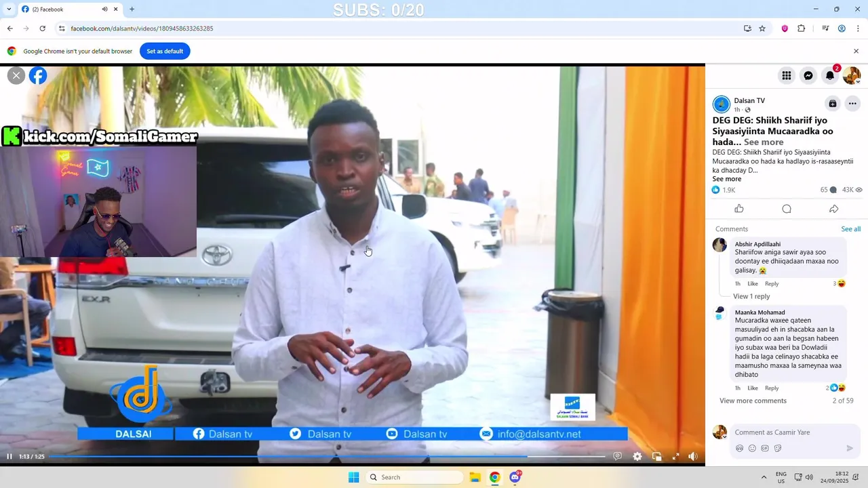
Task: Load View more comments
Action: 753,401
